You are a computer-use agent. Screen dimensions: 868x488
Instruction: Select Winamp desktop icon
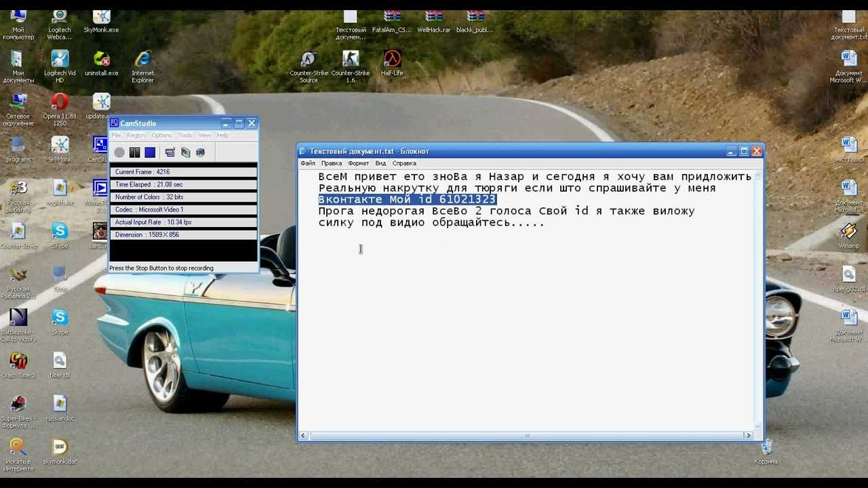tap(849, 237)
